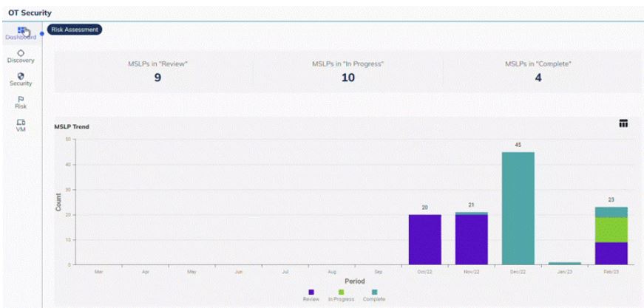
Task: Toggle the Complete series in legend
Action: pyautogui.click(x=373, y=295)
